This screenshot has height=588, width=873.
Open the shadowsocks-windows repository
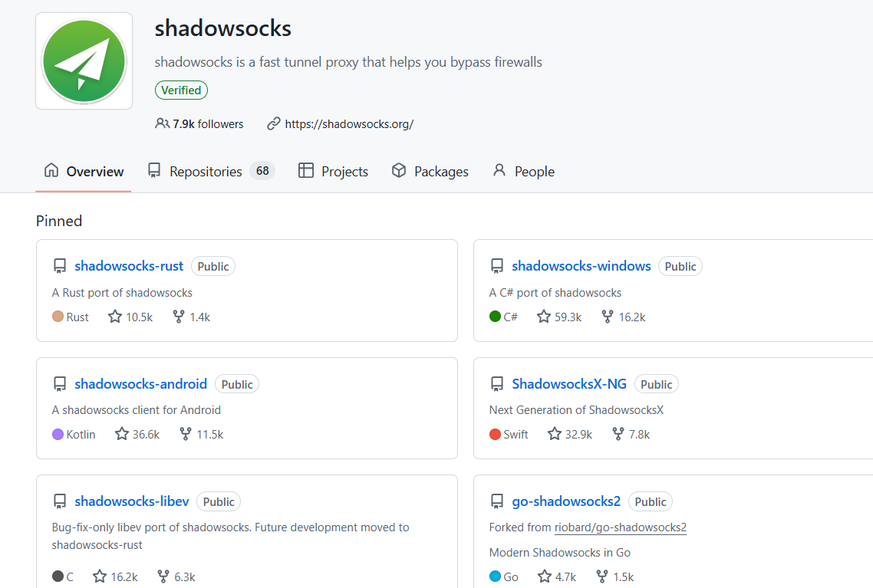(x=581, y=266)
